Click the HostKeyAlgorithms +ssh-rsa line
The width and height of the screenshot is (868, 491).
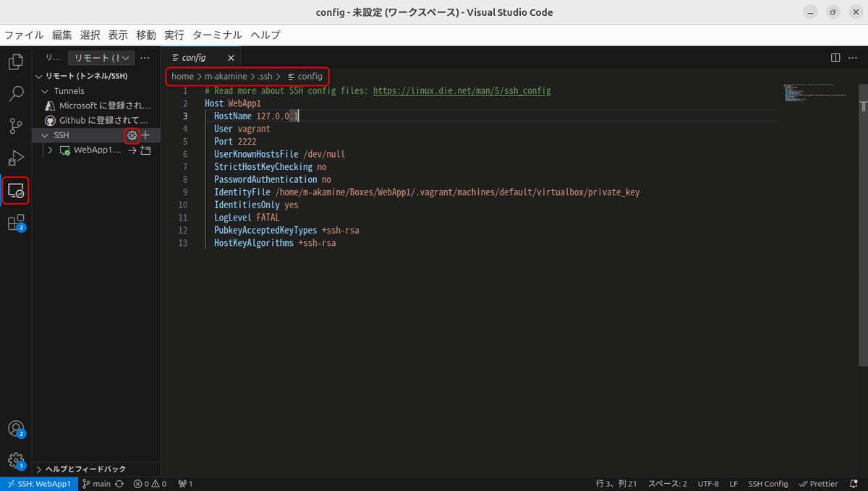click(x=275, y=243)
